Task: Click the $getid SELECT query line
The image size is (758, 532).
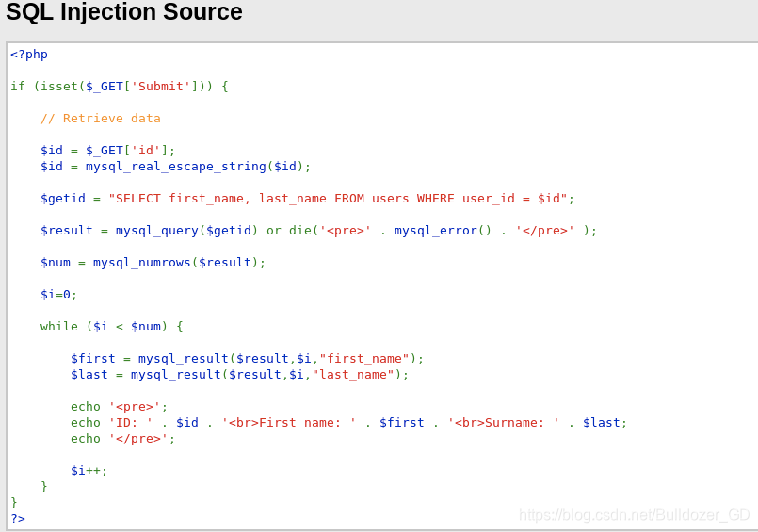Action: (308, 199)
